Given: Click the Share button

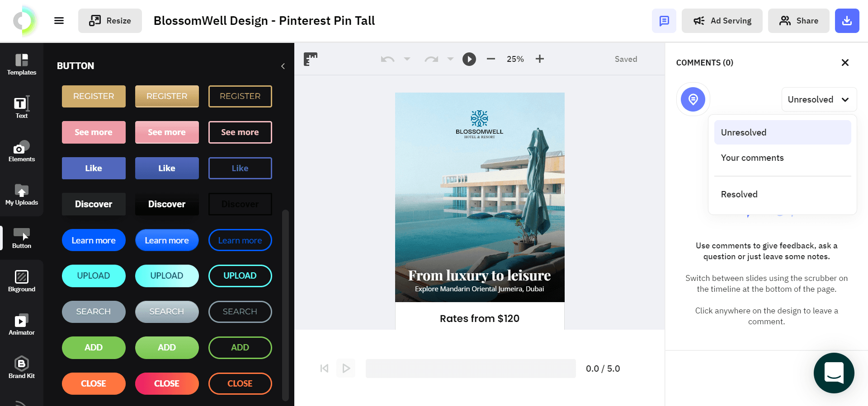Looking at the screenshot, I should [799, 21].
